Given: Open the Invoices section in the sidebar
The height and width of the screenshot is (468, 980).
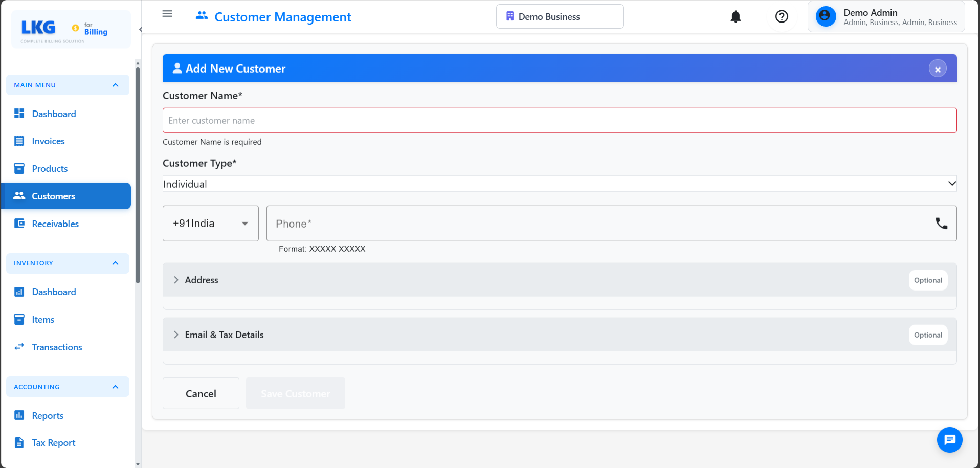Looking at the screenshot, I should coord(48,141).
